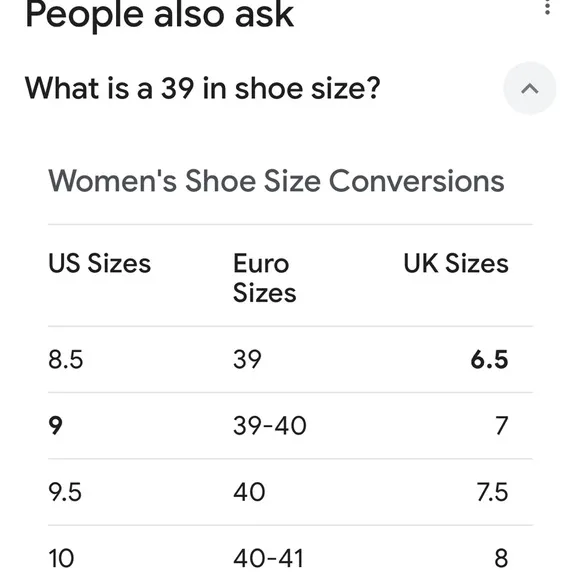Select the People also ask heading

pos(159,15)
